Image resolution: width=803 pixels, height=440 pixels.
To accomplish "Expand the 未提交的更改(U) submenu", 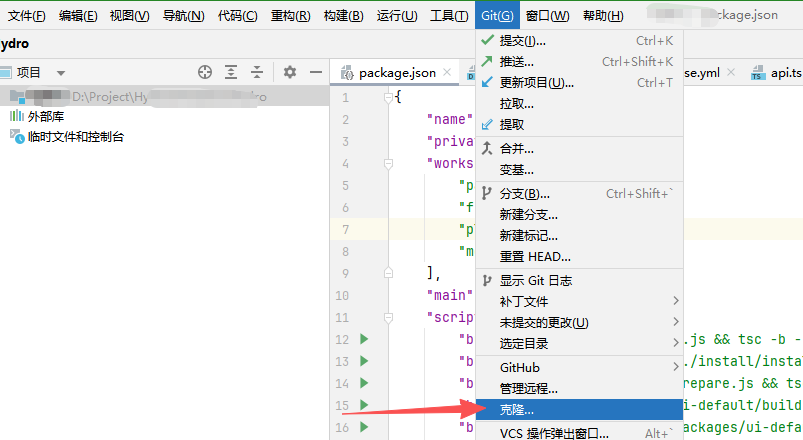I will click(x=579, y=323).
